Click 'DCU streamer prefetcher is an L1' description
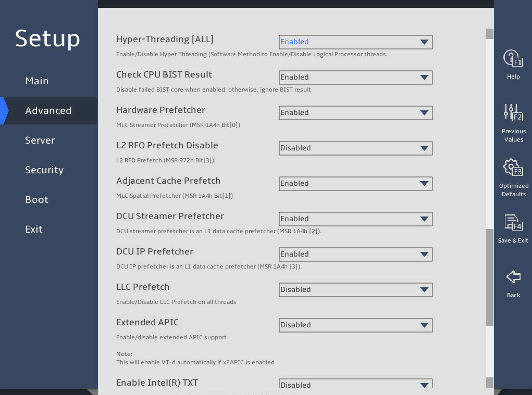 218,231
